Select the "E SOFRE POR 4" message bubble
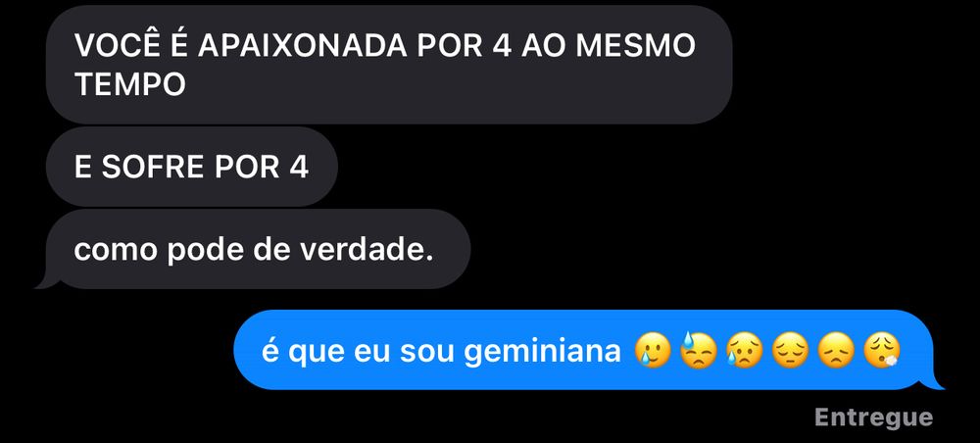Image resolution: width=980 pixels, height=443 pixels. point(192,167)
